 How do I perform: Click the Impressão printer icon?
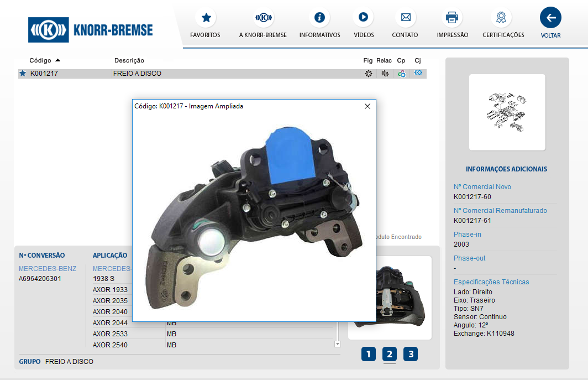pyautogui.click(x=452, y=18)
